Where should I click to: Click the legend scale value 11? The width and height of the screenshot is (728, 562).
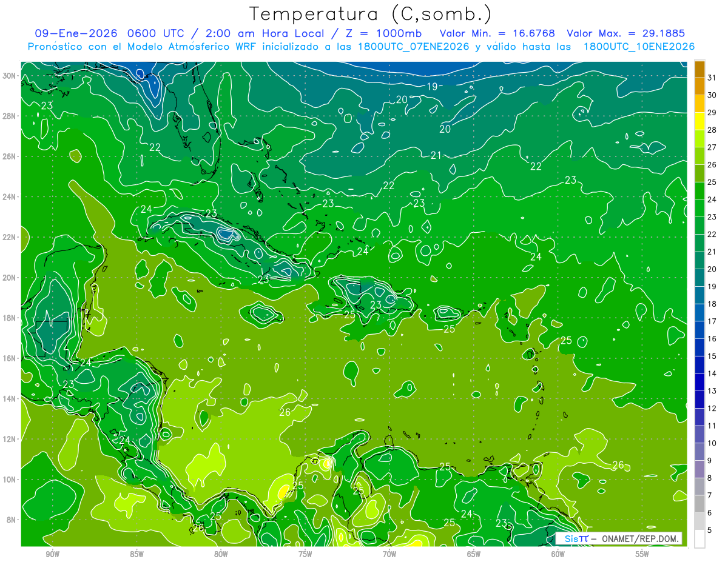(x=712, y=426)
